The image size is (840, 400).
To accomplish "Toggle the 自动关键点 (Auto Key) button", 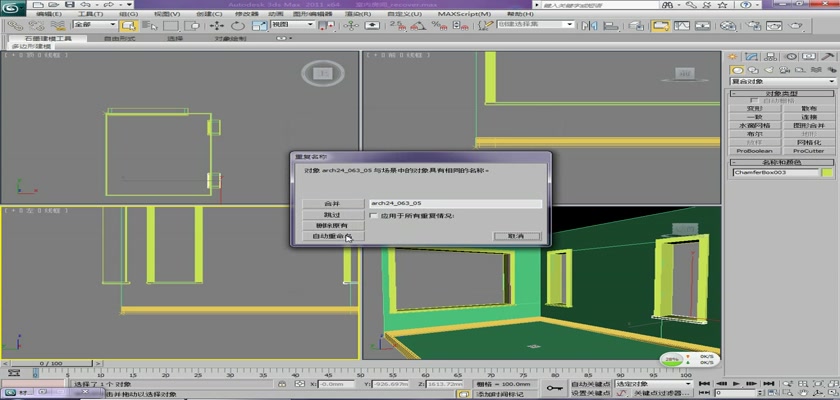I will 590,384.
